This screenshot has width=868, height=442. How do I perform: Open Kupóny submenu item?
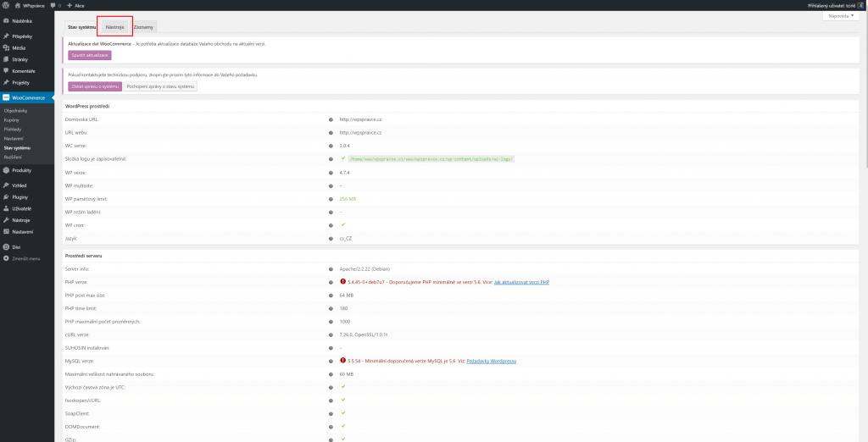click(12, 119)
